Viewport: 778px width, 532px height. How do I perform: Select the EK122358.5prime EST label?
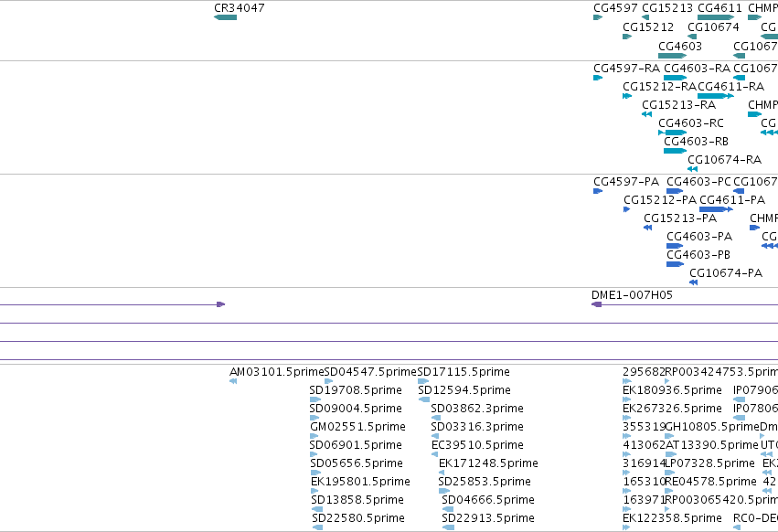[672, 518]
